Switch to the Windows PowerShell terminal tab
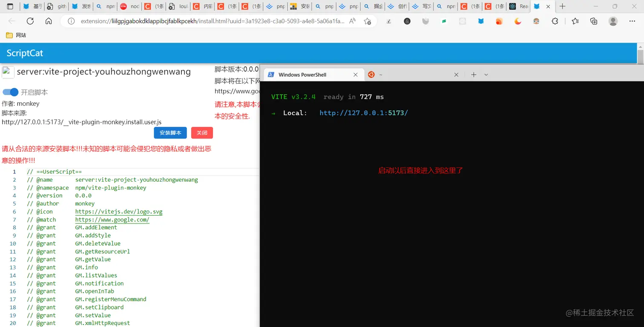The height and width of the screenshot is (327, 644). point(314,75)
